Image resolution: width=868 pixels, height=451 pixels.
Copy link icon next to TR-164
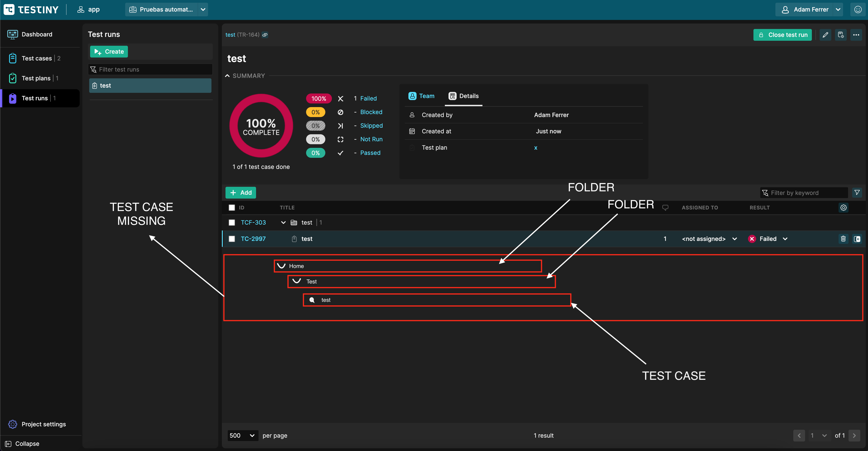[x=265, y=35]
